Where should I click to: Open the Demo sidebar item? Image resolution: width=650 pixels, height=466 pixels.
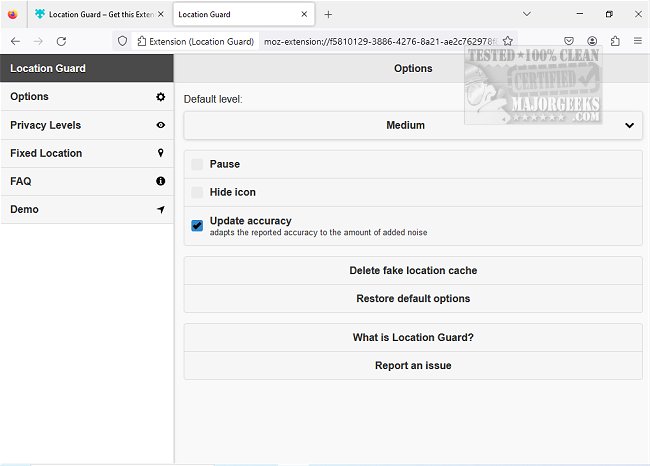(87, 209)
